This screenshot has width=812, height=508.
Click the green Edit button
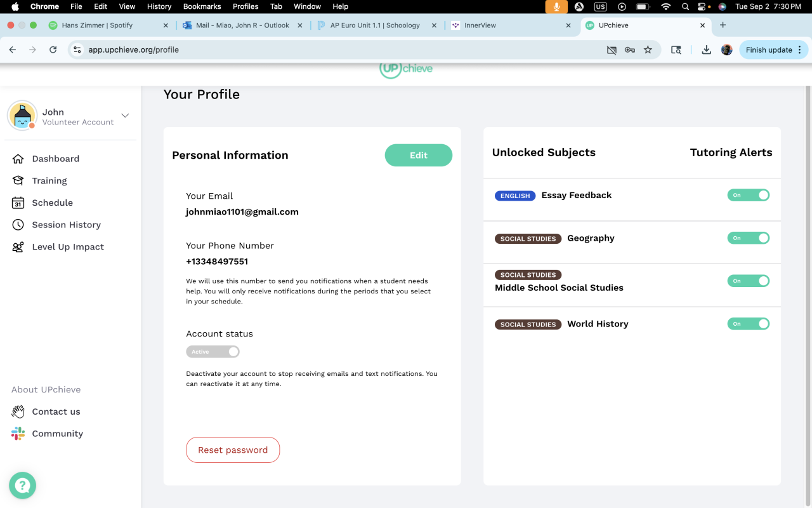[419, 155]
